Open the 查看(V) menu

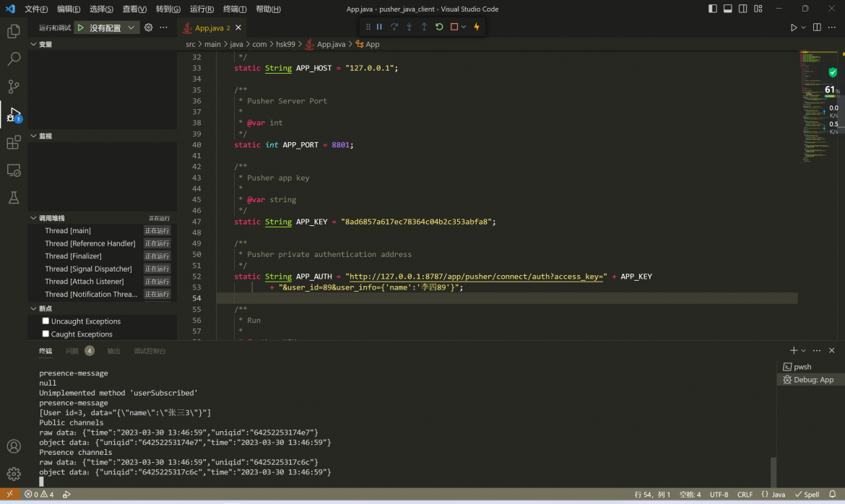[x=134, y=9]
